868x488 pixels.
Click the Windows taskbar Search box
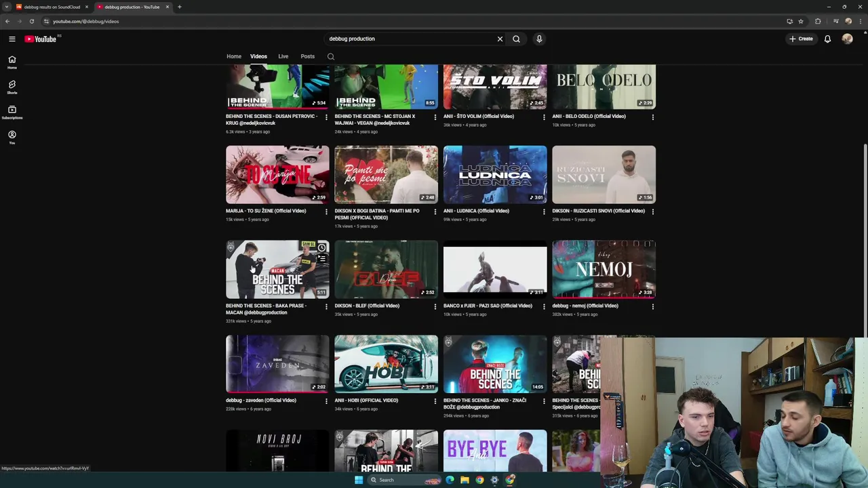[x=404, y=480]
